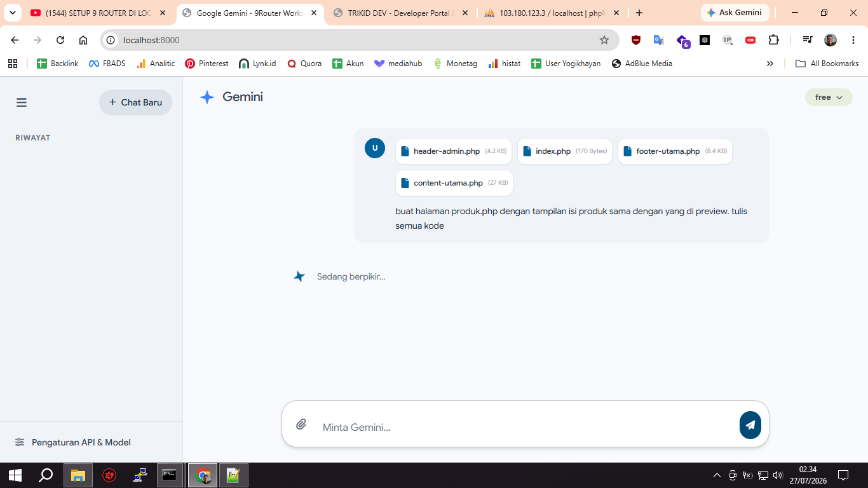Open a new browser tab
The height and width of the screenshot is (488, 868).
click(x=639, y=13)
